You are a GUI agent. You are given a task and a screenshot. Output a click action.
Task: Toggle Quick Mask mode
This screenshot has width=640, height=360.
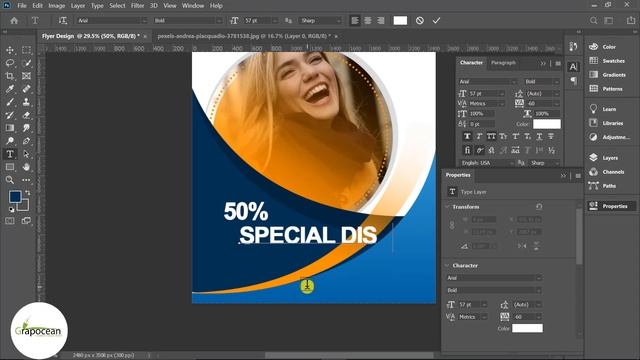[x=10, y=221]
